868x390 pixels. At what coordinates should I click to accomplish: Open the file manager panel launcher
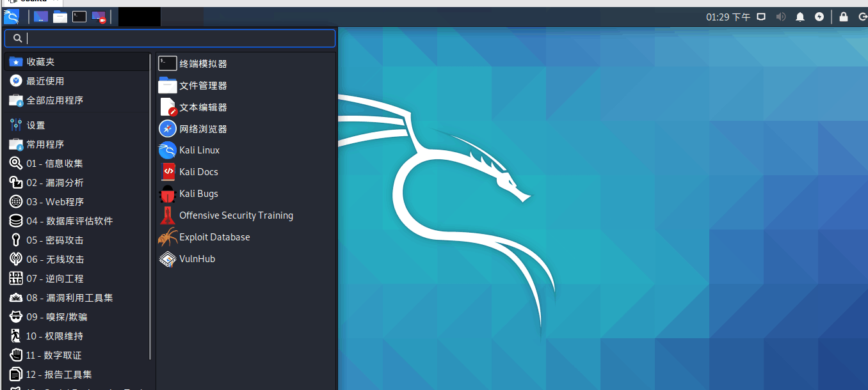pyautogui.click(x=60, y=17)
